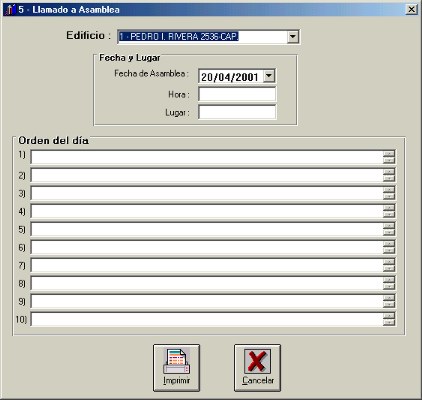This screenshot has height=400, width=422.
Task: Select the Edificio combo box text
Action: click(202, 37)
